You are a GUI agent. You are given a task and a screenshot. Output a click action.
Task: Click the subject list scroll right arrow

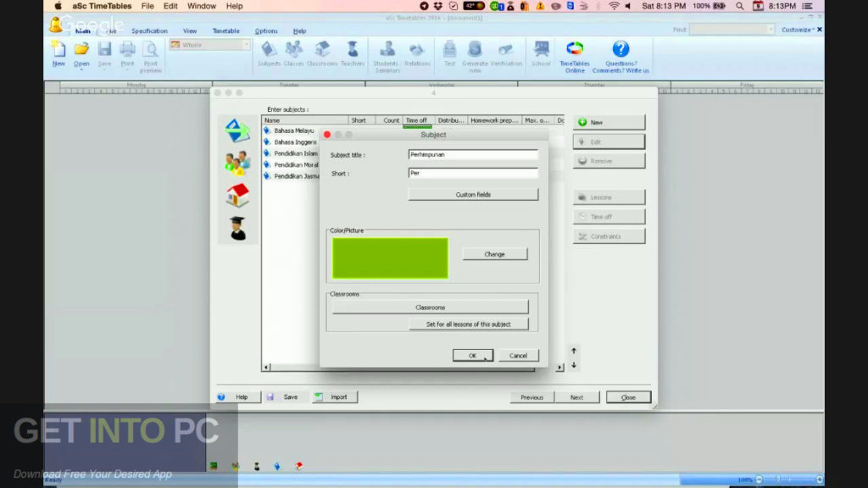tap(559, 368)
